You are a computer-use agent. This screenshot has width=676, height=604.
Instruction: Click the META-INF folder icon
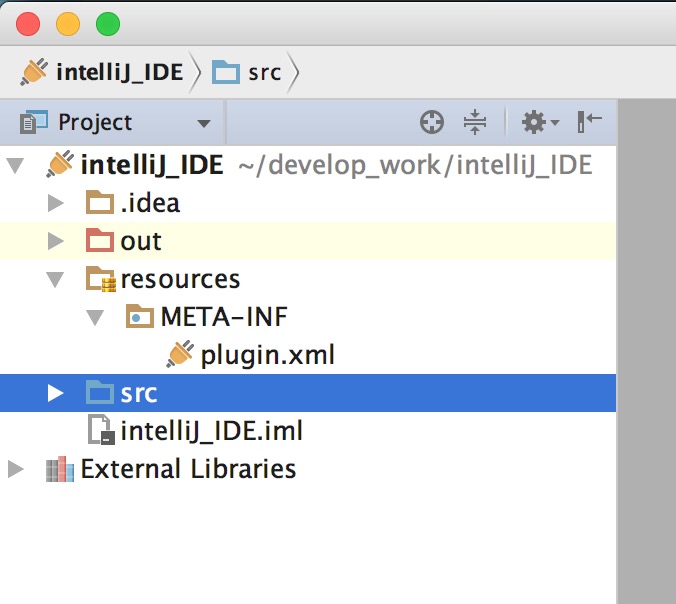point(140,317)
